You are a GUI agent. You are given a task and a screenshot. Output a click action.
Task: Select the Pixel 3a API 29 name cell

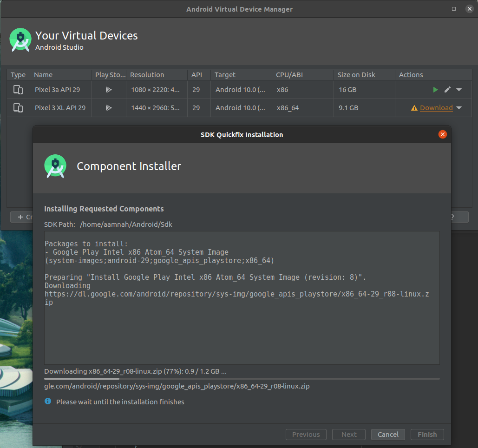pos(61,90)
